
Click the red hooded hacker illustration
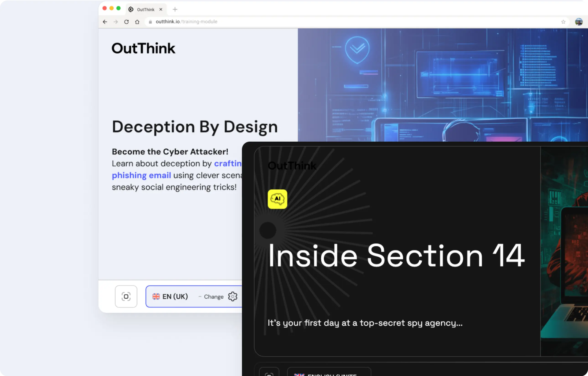564,252
